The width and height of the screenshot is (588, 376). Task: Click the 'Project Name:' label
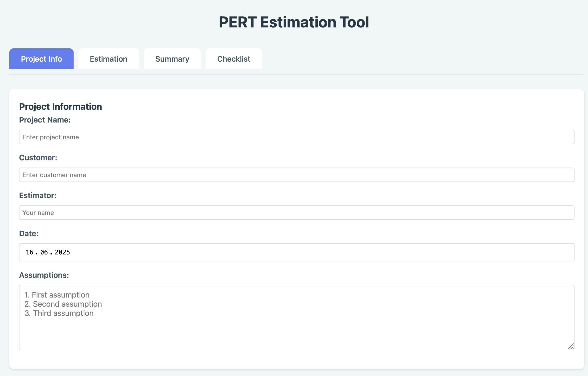[x=45, y=120]
